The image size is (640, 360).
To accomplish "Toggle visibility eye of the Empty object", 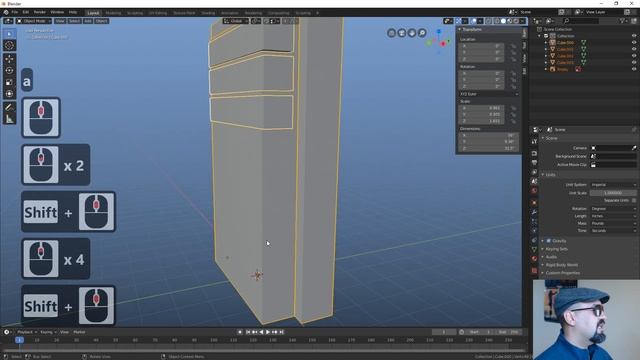I will pyautogui.click(x=634, y=69).
